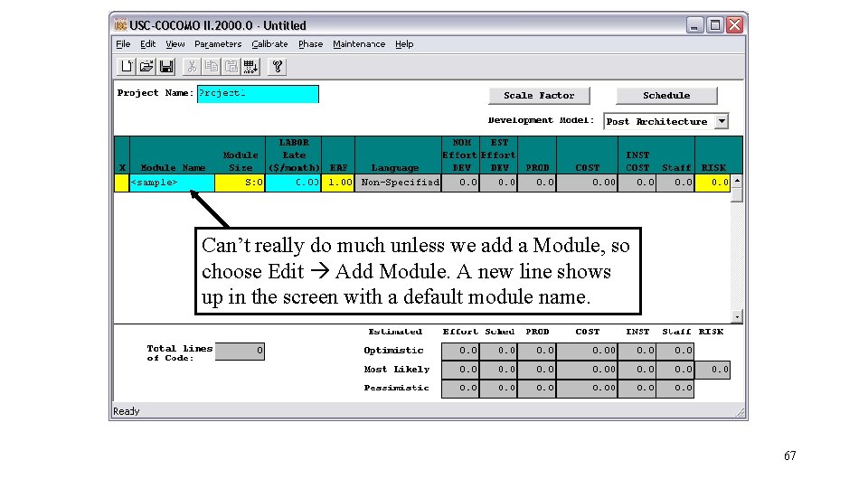Click the Project Name input field

258,93
